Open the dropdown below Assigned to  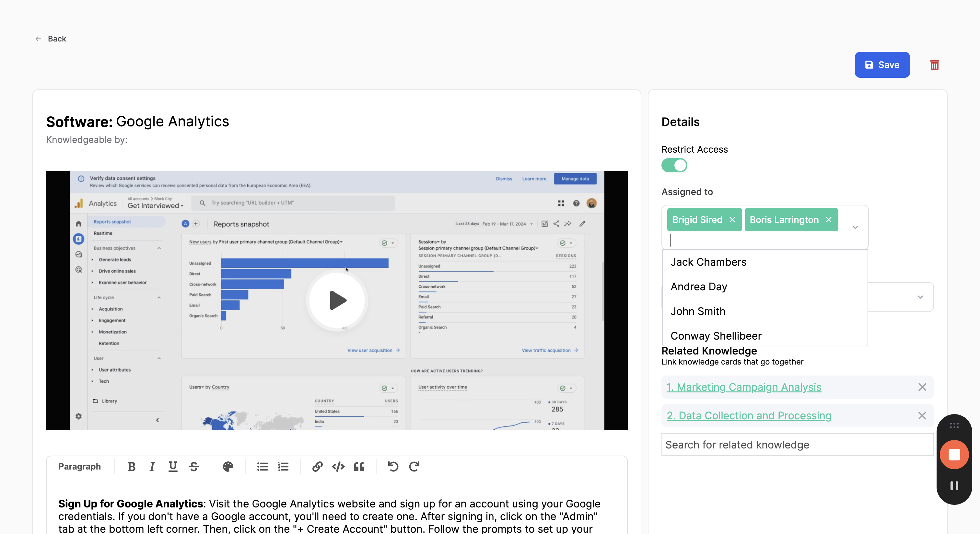[920, 297]
